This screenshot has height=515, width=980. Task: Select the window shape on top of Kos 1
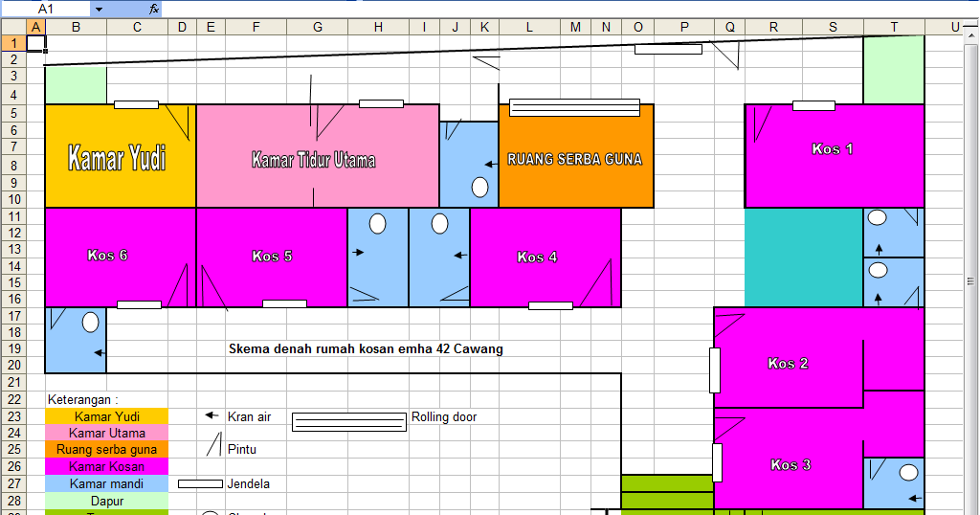[813, 105]
